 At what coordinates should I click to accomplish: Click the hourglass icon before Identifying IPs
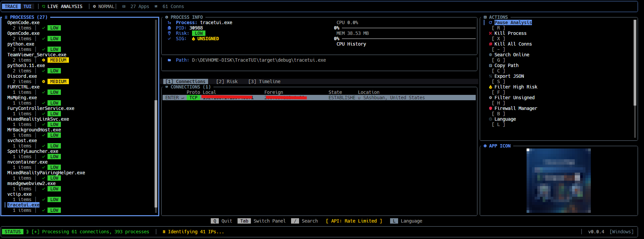(164, 232)
